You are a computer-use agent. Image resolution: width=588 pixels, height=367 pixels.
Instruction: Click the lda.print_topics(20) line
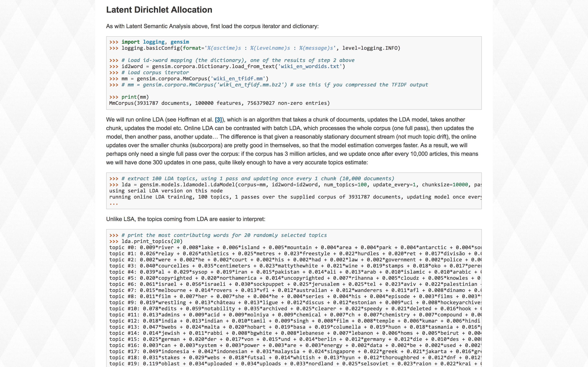point(152,241)
